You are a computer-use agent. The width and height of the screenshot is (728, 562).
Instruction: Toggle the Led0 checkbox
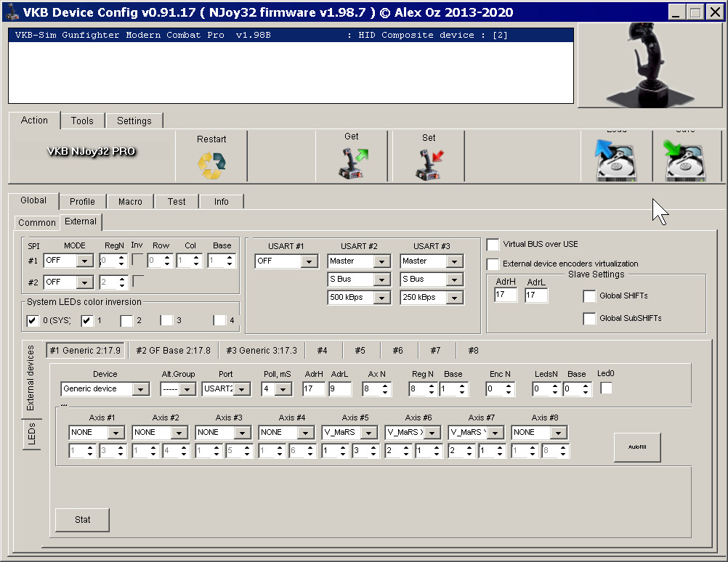click(606, 388)
